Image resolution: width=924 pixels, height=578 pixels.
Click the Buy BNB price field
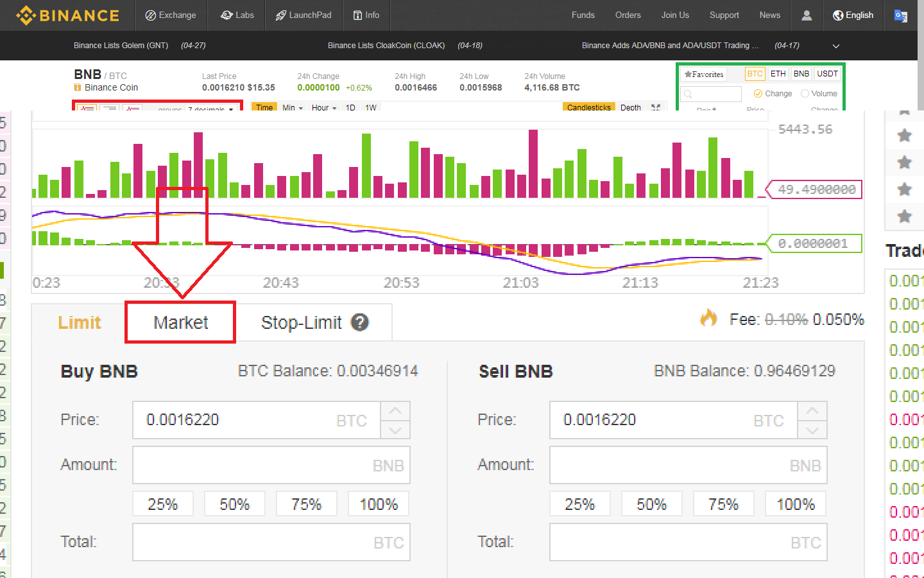[257, 420]
